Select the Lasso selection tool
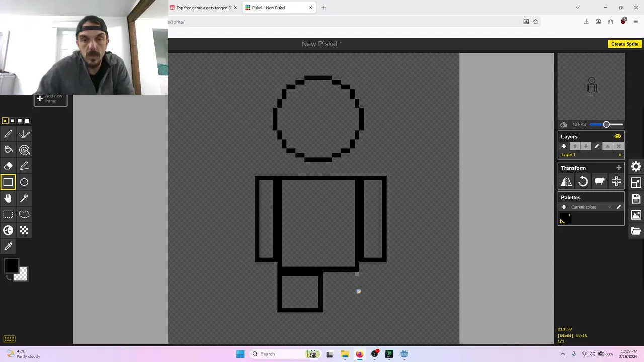Screen dimensions: 644x362 pos(24,214)
